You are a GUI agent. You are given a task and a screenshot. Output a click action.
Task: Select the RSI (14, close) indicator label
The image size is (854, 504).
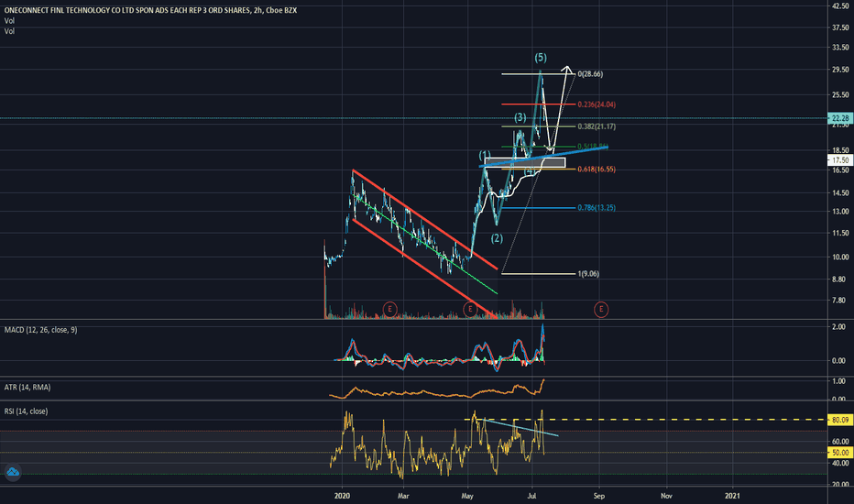pyautogui.click(x=27, y=411)
